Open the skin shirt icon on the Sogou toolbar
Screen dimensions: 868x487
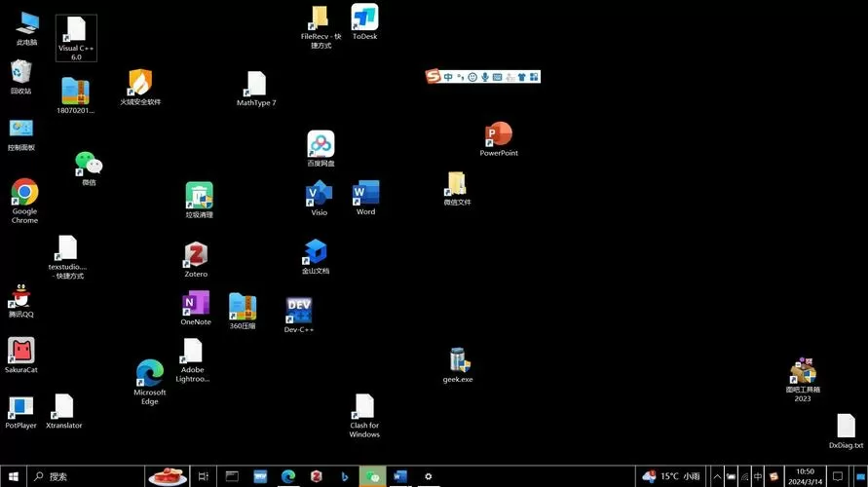pyautogui.click(x=521, y=77)
